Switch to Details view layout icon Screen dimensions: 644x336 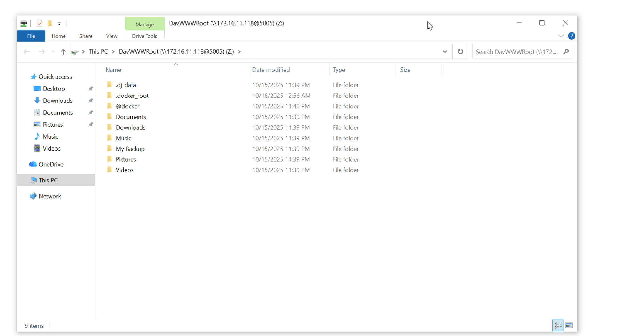tap(558, 325)
